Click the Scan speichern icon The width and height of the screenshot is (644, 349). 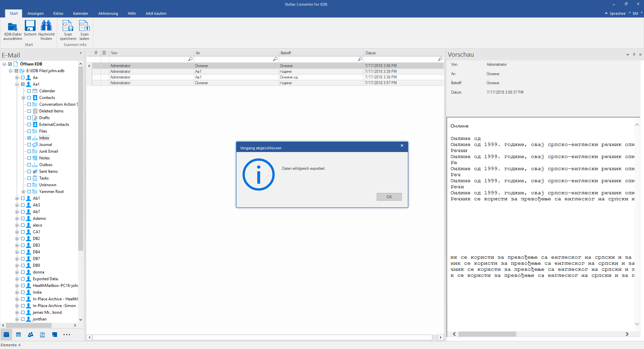68,26
